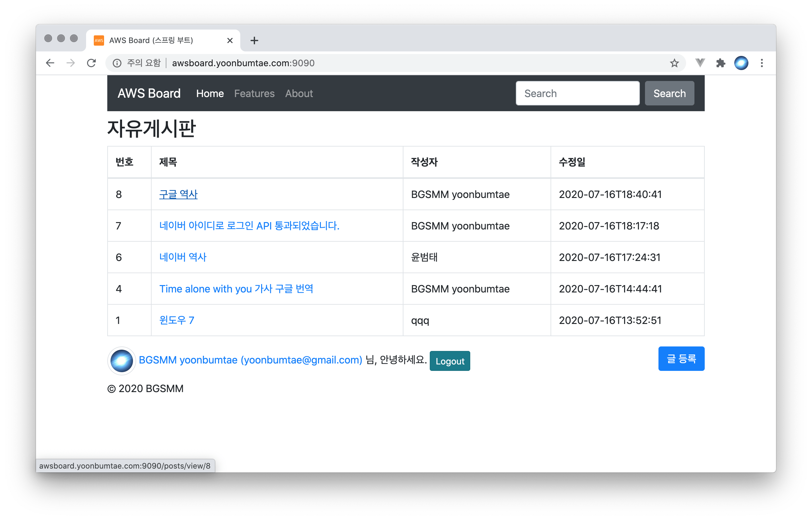The width and height of the screenshot is (812, 520).
Task: Open the Features nav item
Action: 254,94
